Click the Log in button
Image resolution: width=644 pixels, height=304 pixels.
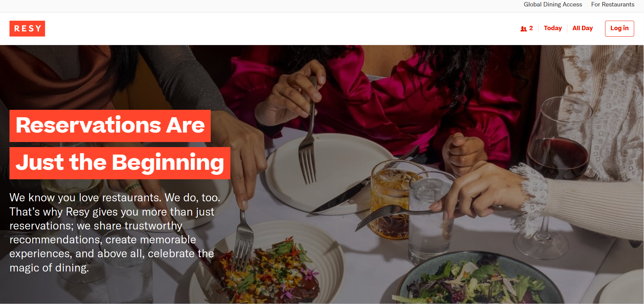tap(619, 28)
